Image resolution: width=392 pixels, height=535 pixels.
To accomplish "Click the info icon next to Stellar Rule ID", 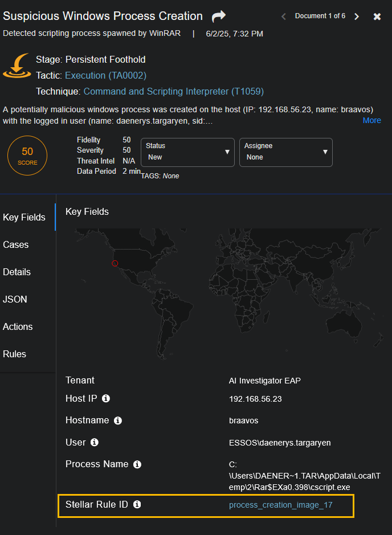I will pyautogui.click(x=137, y=505).
